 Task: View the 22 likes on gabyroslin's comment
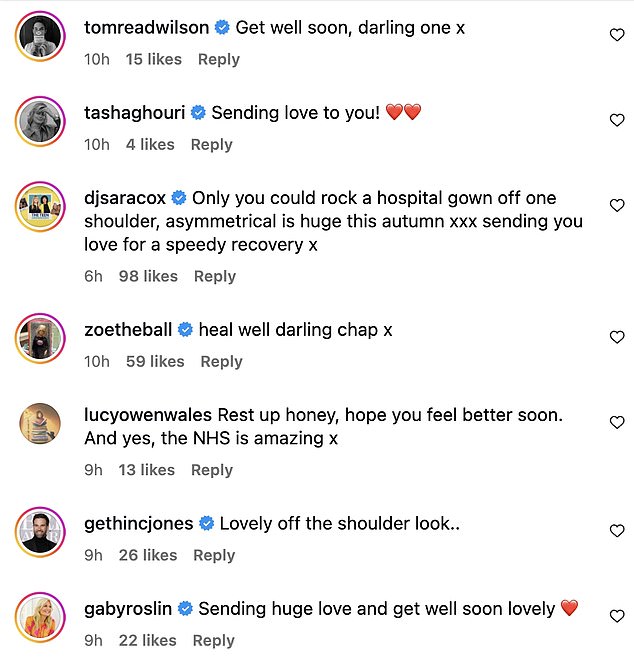pyautogui.click(x=148, y=640)
